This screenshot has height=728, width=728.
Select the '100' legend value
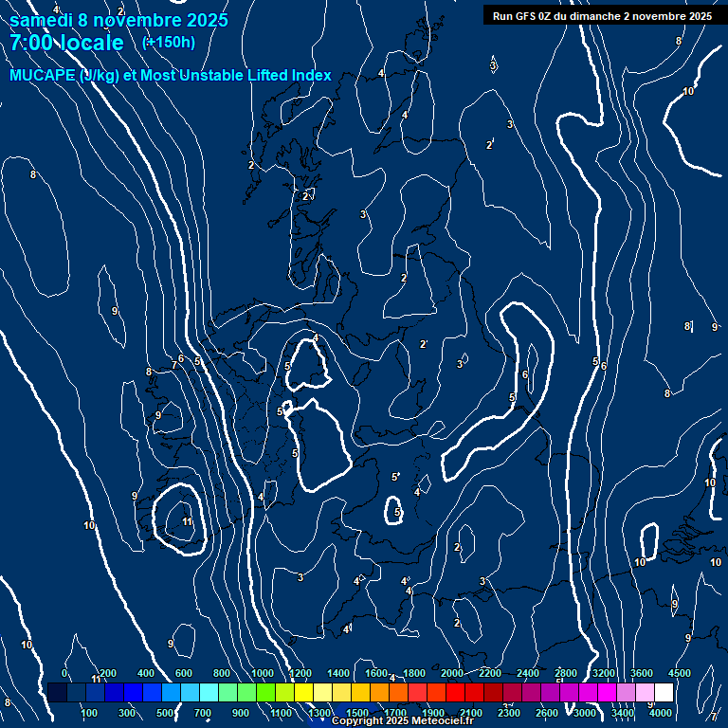89,713
